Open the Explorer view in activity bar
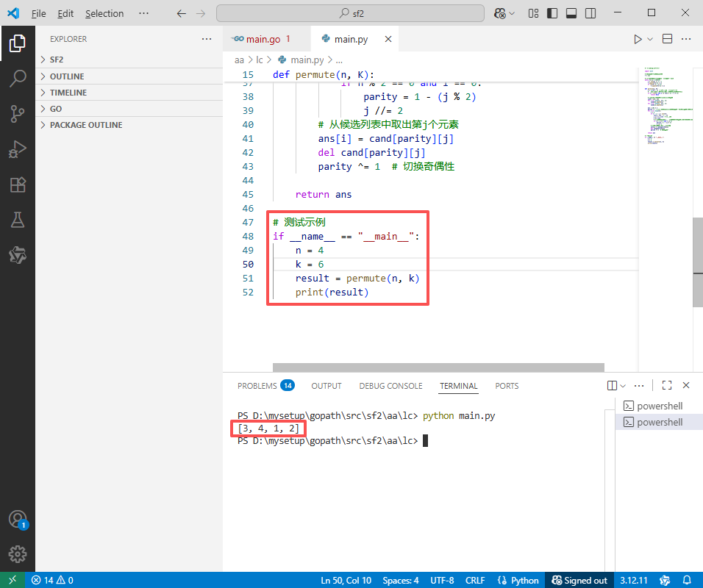The image size is (703, 588). (18, 43)
